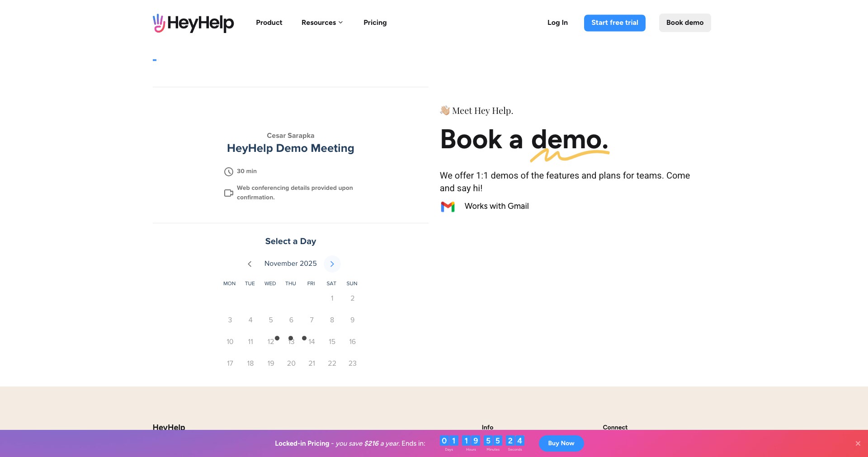Screen dimensions: 868x457
Task: Select day 18 in November
Action: point(250,363)
